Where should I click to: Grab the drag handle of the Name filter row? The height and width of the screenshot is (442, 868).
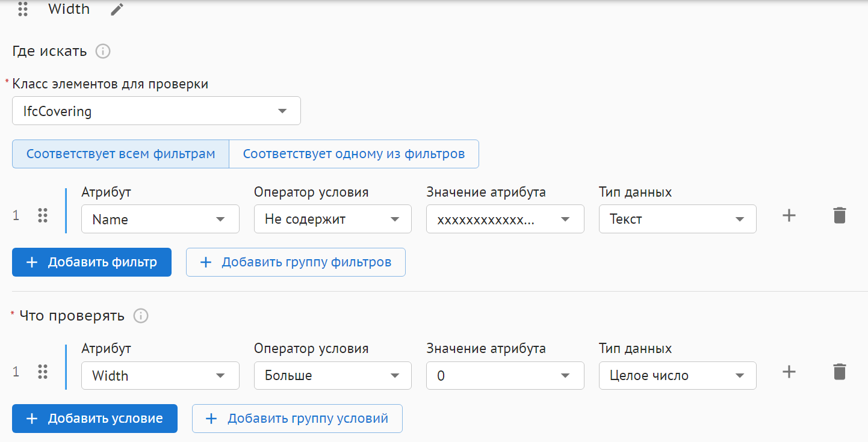[x=42, y=215]
